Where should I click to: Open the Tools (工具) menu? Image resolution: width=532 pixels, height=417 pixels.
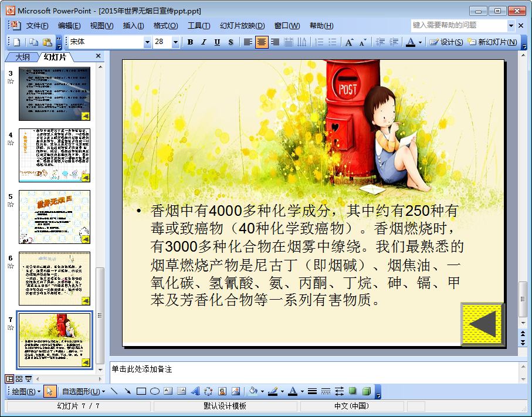199,26
